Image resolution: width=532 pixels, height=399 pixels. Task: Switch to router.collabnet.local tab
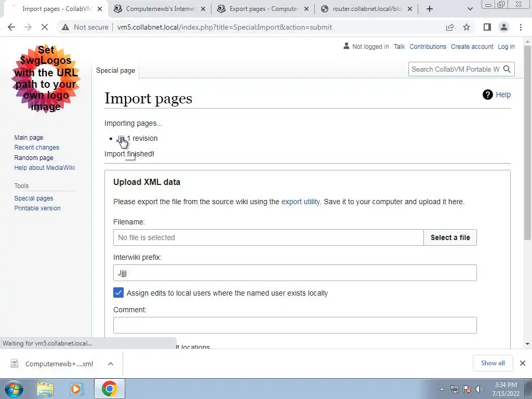coord(367,9)
